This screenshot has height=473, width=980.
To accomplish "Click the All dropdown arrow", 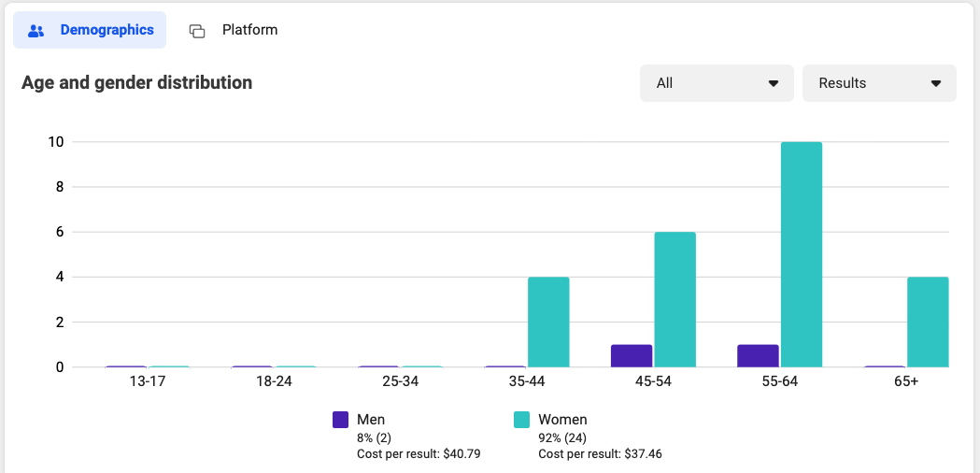I will point(774,83).
